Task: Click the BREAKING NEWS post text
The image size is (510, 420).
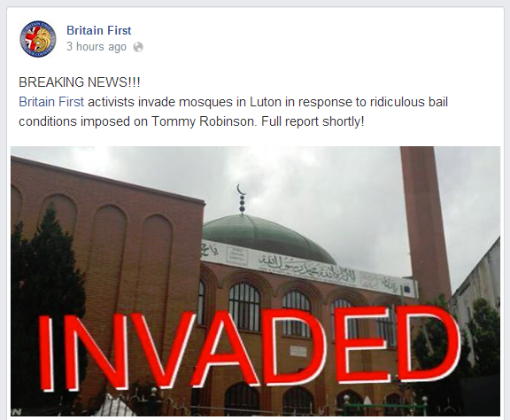Action: 80,82
